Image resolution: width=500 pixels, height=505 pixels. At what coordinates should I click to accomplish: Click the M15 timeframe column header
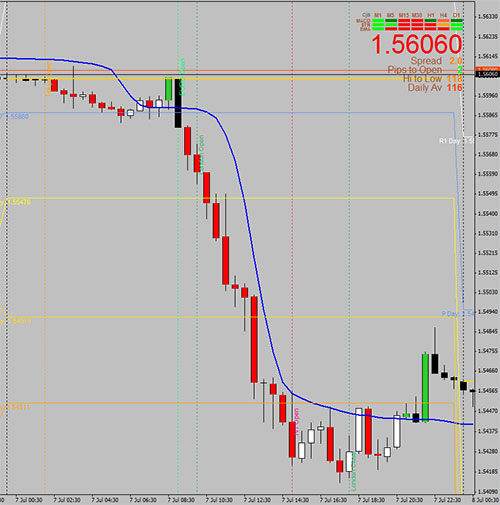(404, 15)
